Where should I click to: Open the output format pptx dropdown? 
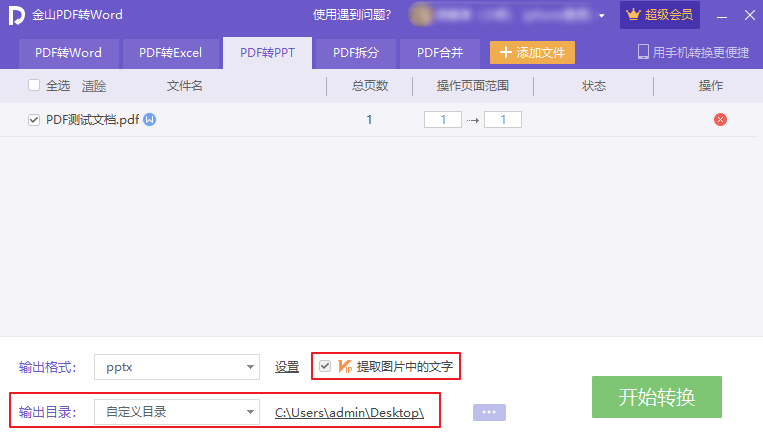pyautogui.click(x=177, y=367)
